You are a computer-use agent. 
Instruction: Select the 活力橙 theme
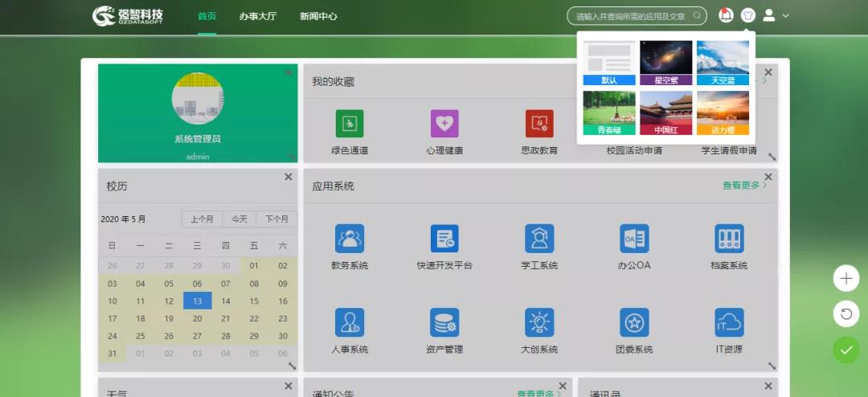(x=723, y=113)
